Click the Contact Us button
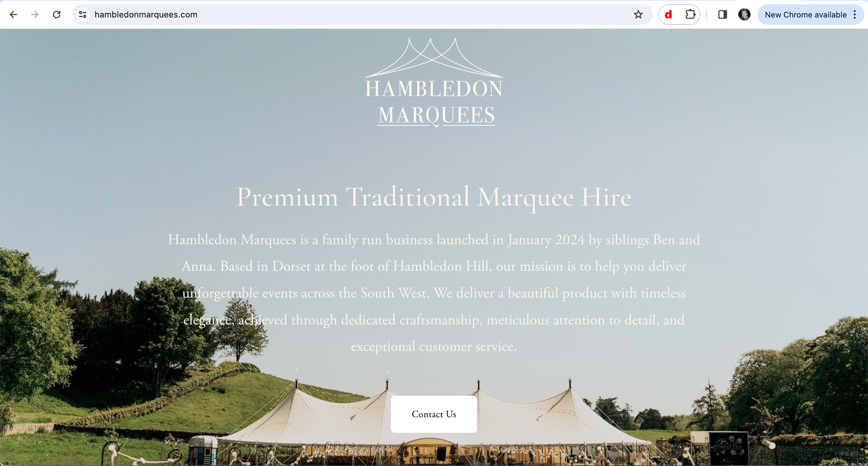 434,414
